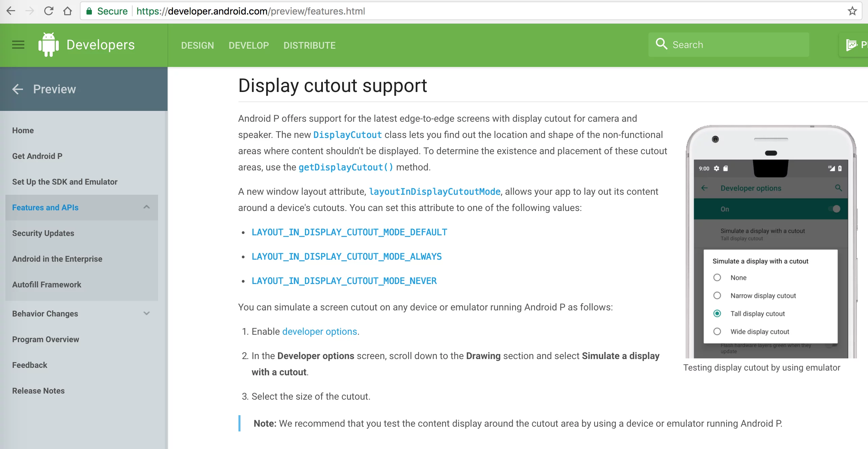Click the browser home icon
This screenshot has height=449, width=868.
[68, 11]
